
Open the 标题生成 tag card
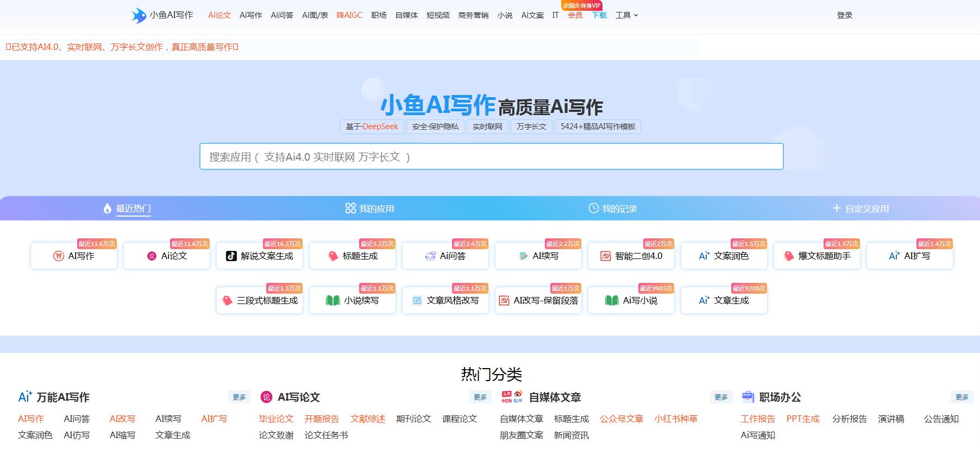353,256
